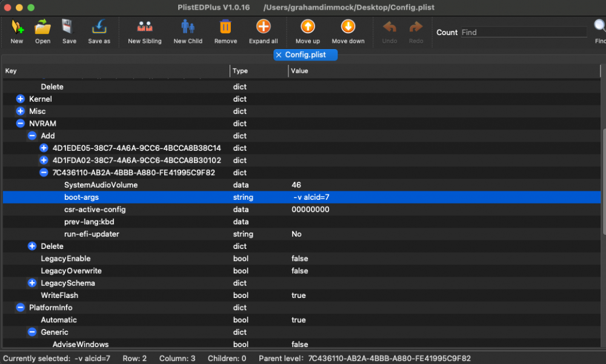This screenshot has width=606, height=364.
Task: Click the Count label beside Find
Action: (x=447, y=33)
